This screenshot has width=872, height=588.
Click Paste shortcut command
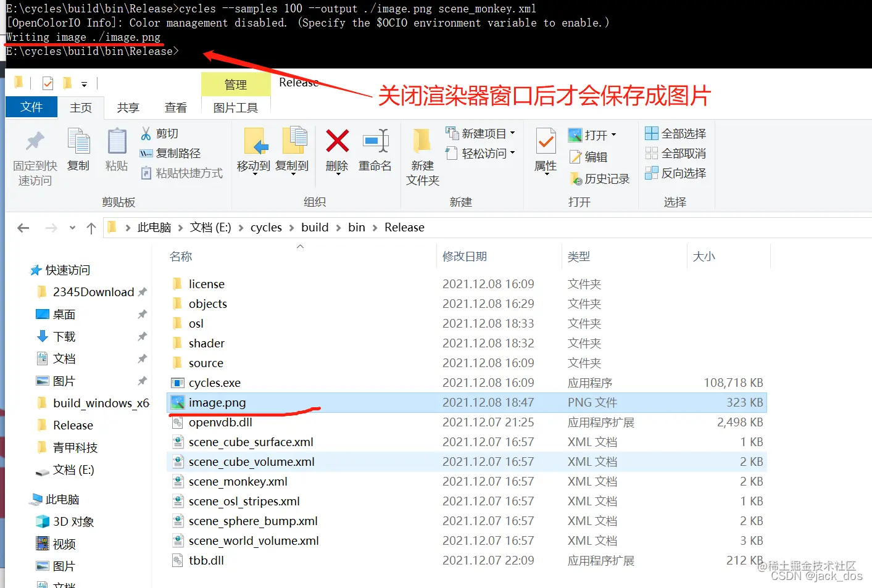(x=181, y=173)
